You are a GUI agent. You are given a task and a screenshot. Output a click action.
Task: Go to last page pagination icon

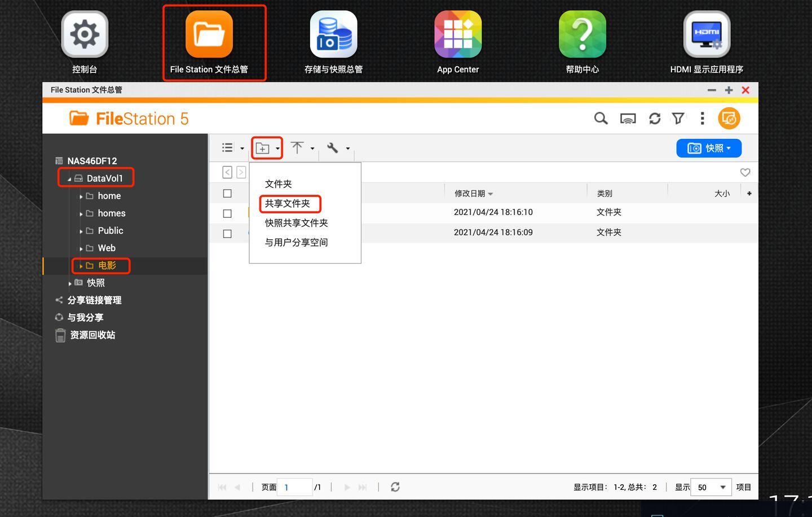click(363, 487)
